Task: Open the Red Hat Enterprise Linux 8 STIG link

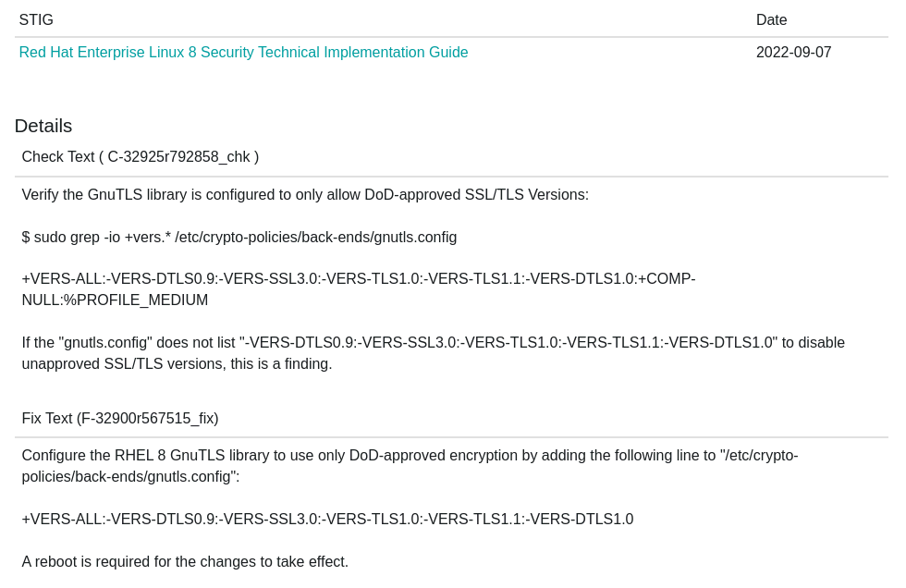Action: coord(243,53)
